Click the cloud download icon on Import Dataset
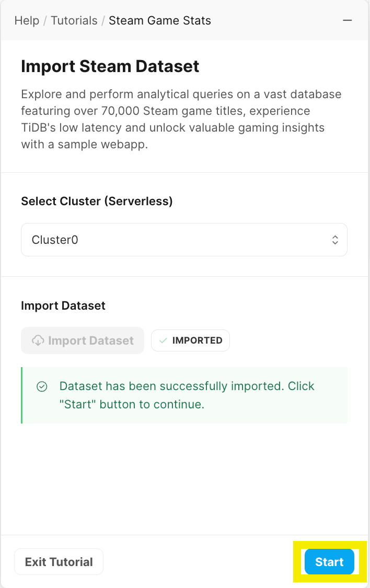370x588 pixels. (38, 340)
